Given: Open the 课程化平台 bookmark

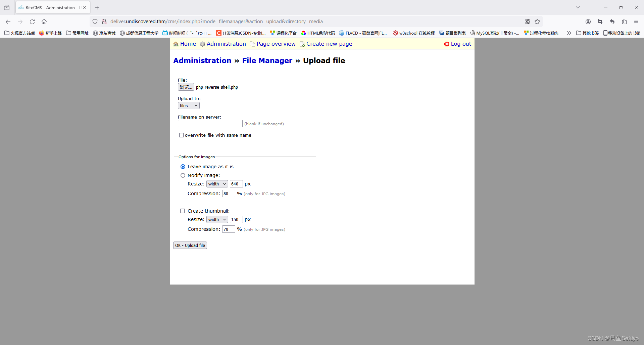Looking at the screenshot, I should click(x=284, y=33).
